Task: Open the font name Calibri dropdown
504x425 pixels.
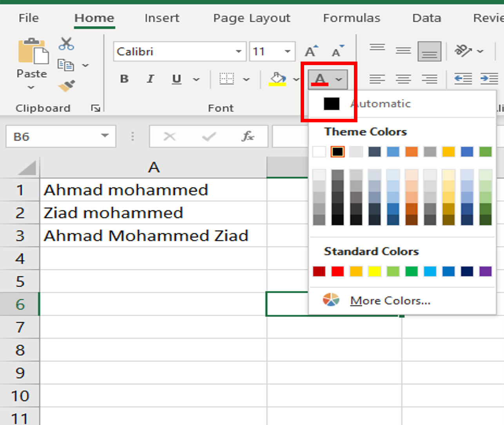Action: click(239, 51)
